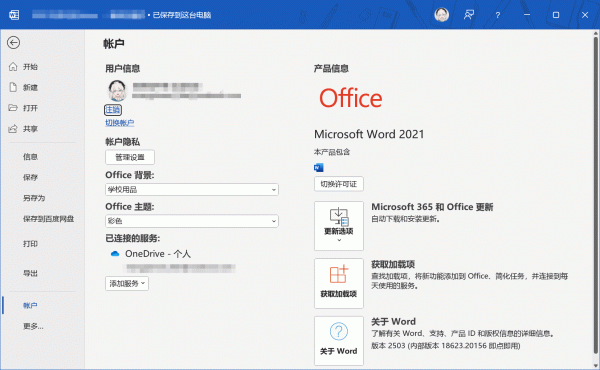Open the Office 背景 dropdown

(x=192, y=189)
